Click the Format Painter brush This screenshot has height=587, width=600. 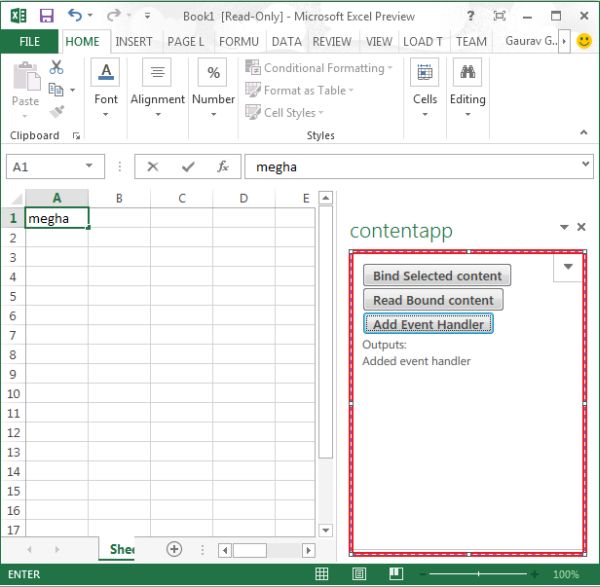coord(56,112)
